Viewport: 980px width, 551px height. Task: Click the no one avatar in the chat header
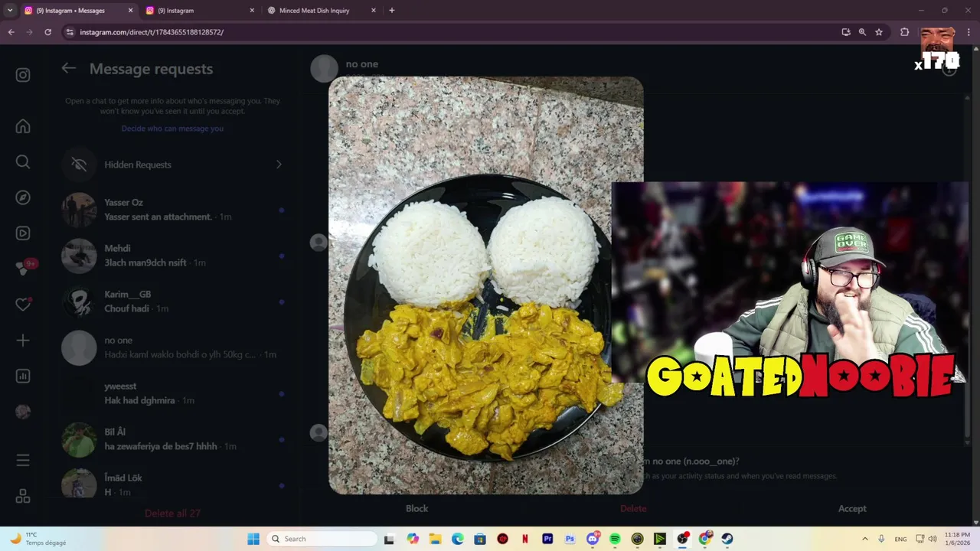click(x=324, y=68)
